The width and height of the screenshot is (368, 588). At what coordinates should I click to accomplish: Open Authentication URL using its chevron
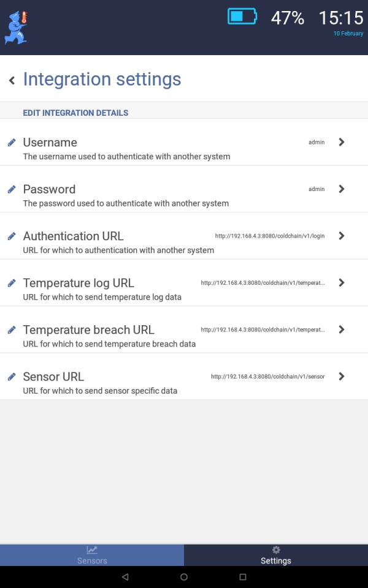point(342,236)
